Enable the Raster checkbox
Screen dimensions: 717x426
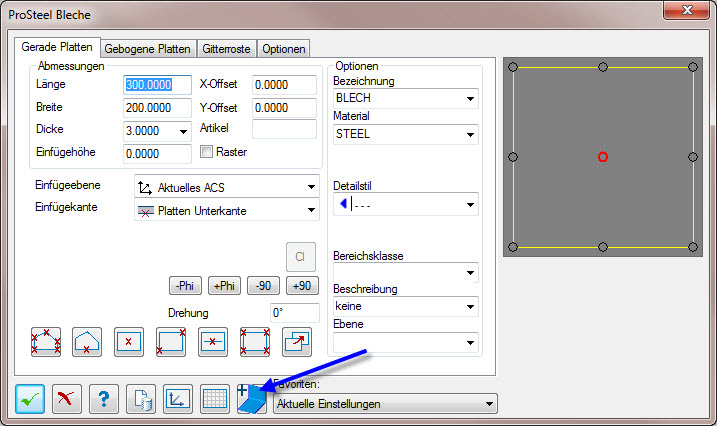(x=206, y=152)
